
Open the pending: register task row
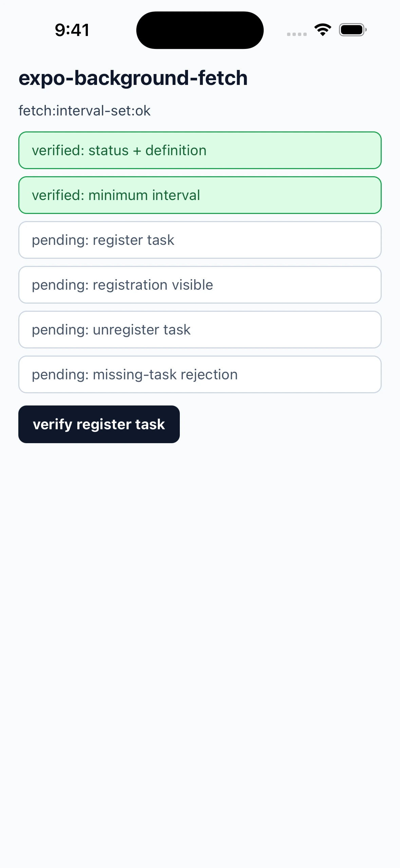coord(200,240)
